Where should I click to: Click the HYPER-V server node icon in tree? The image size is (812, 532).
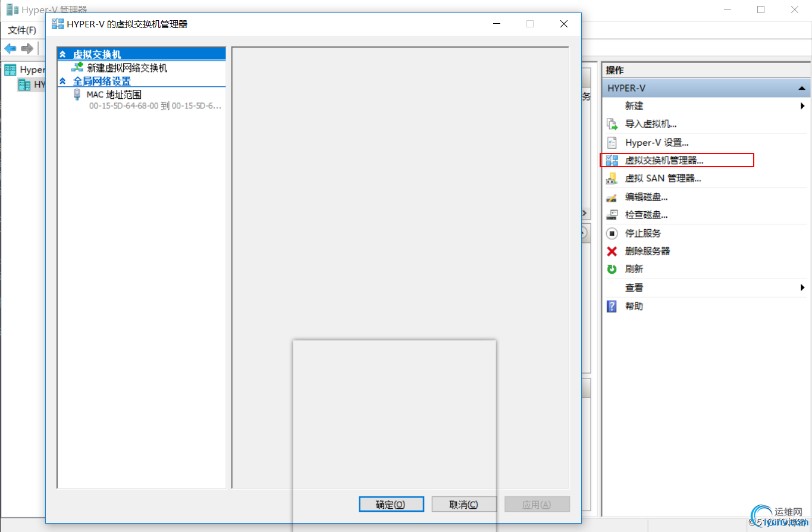24,85
